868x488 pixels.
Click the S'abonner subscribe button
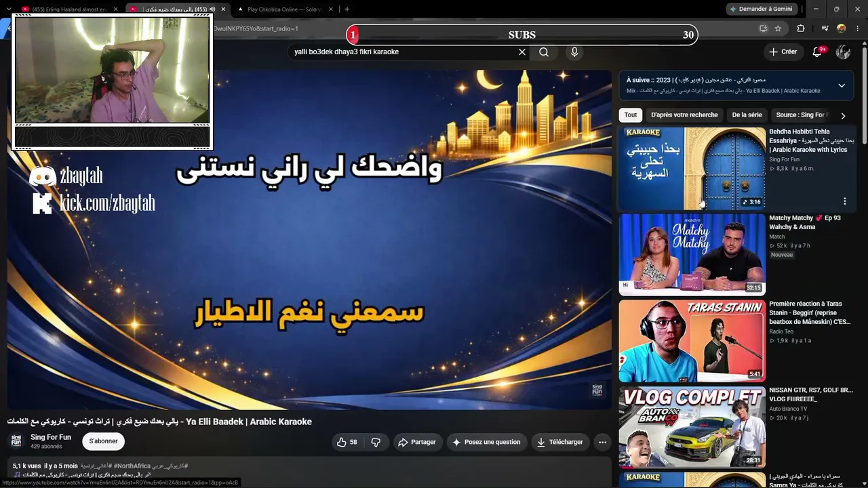tap(103, 441)
